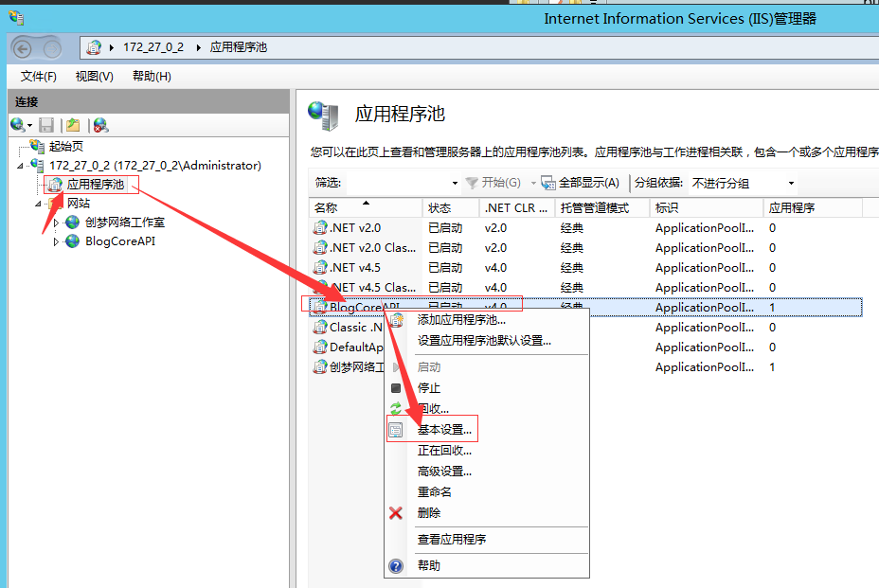Viewport: 879px width, 588px height.
Task: Click the 全部显示 show all icon
Action: pyautogui.click(x=548, y=183)
